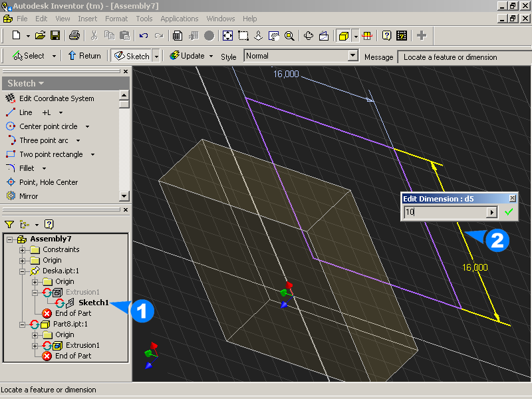532x399 pixels.
Task: Choose the Point, Hole Center tool
Action: [42, 182]
